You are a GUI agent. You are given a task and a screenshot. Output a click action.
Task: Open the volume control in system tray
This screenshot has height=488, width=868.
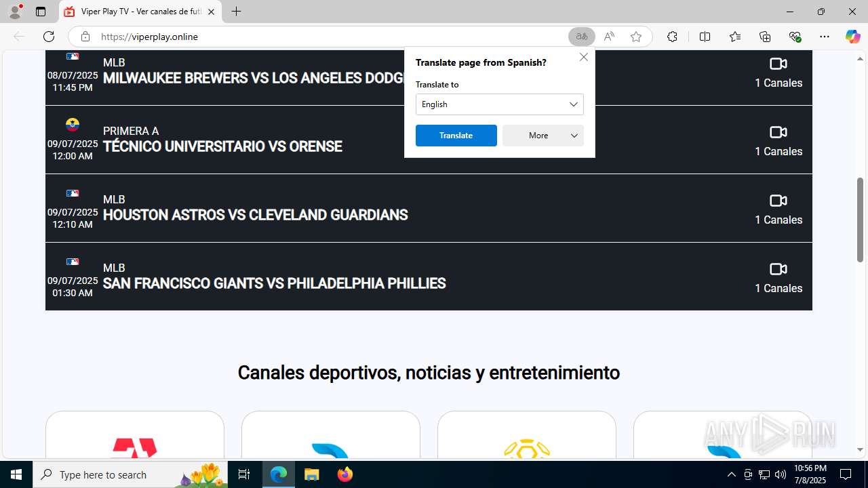[x=781, y=474]
